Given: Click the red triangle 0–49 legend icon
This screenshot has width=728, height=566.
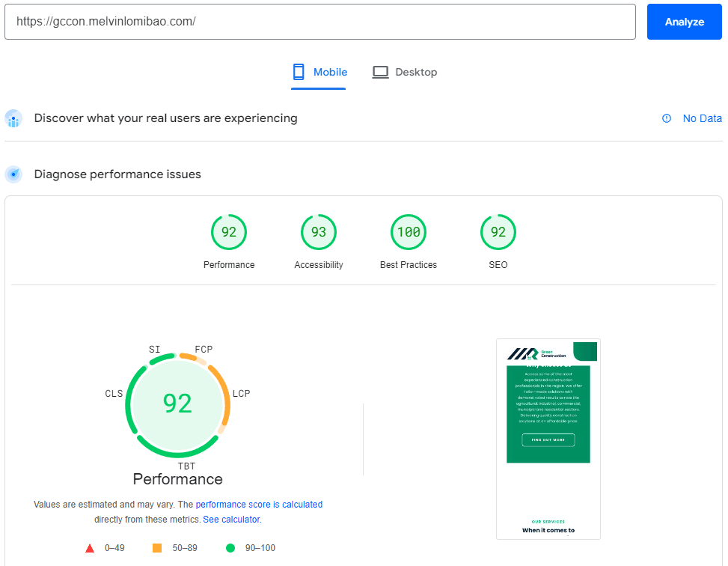Looking at the screenshot, I should tap(90, 548).
